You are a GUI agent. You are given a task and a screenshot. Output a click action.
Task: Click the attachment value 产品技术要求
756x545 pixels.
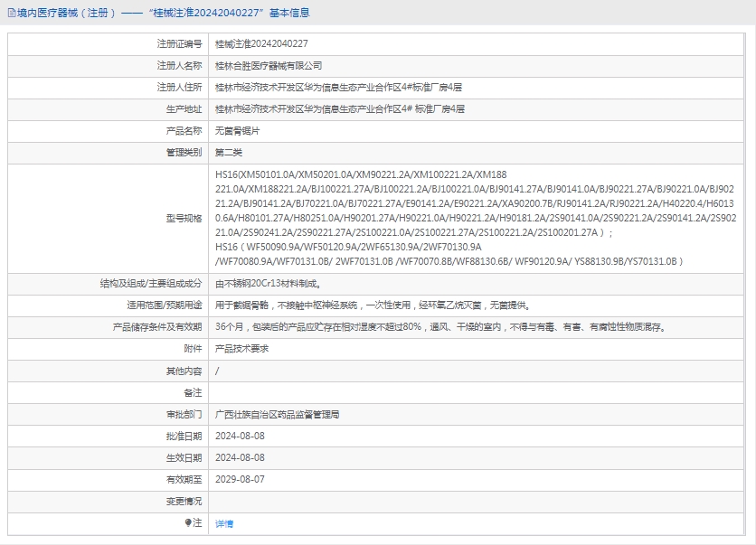241,348
